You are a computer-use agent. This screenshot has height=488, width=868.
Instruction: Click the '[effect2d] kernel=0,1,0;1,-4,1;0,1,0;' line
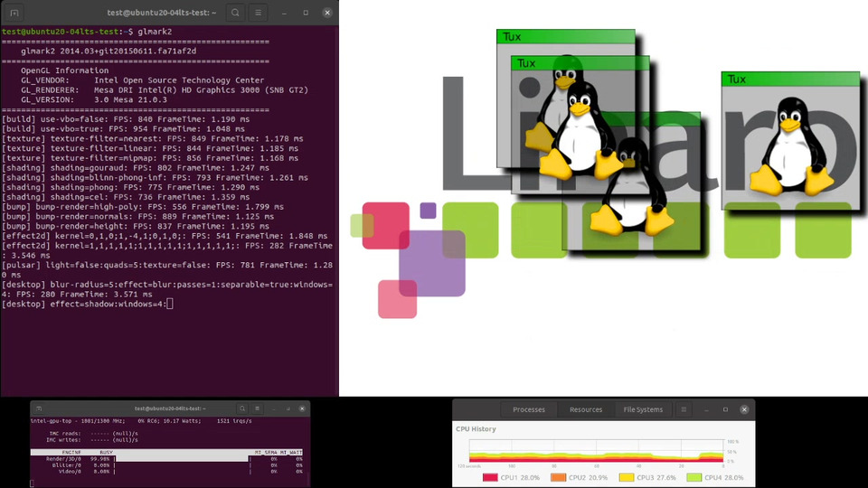165,236
